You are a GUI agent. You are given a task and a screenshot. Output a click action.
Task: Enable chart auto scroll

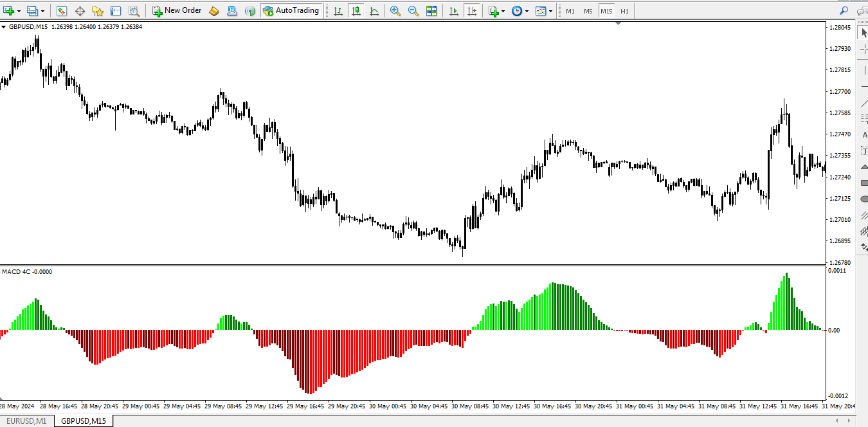(453, 10)
